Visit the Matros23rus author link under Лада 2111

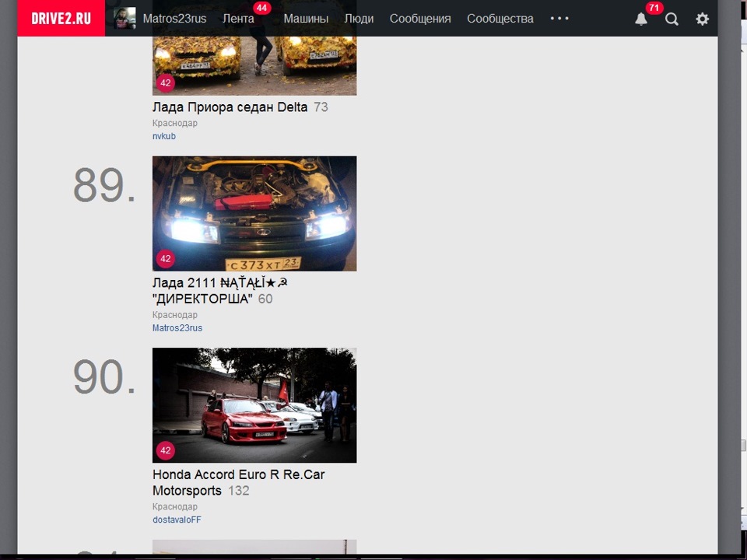pos(177,328)
